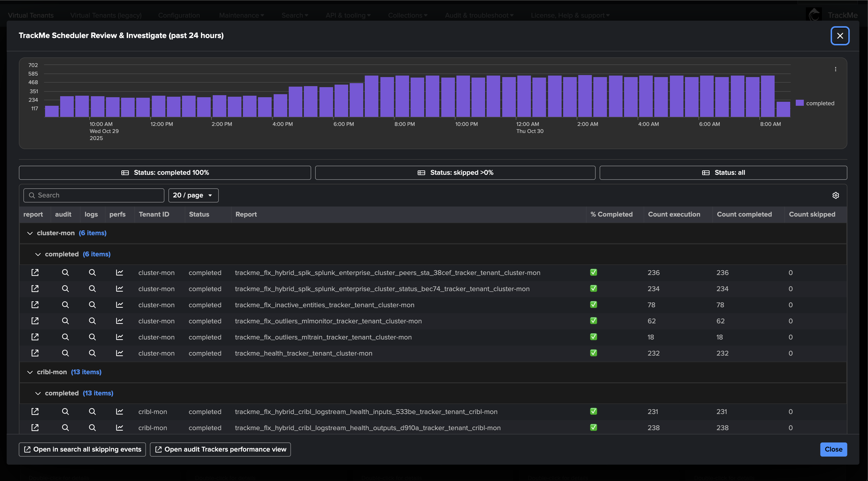
Task: Click table settings gear icon
Action: pos(835,195)
